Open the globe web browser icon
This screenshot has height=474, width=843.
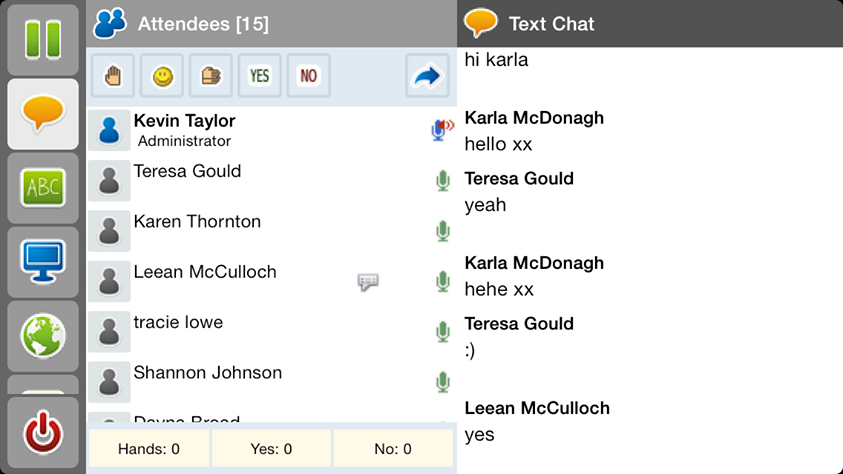pos(43,336)
